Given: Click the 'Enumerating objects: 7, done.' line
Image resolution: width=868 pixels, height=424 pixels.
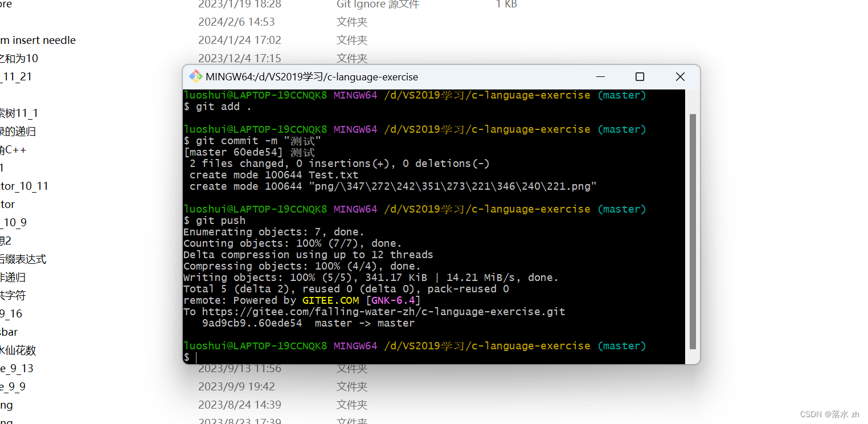Looking at the screenshot, I should click(274, 232).
